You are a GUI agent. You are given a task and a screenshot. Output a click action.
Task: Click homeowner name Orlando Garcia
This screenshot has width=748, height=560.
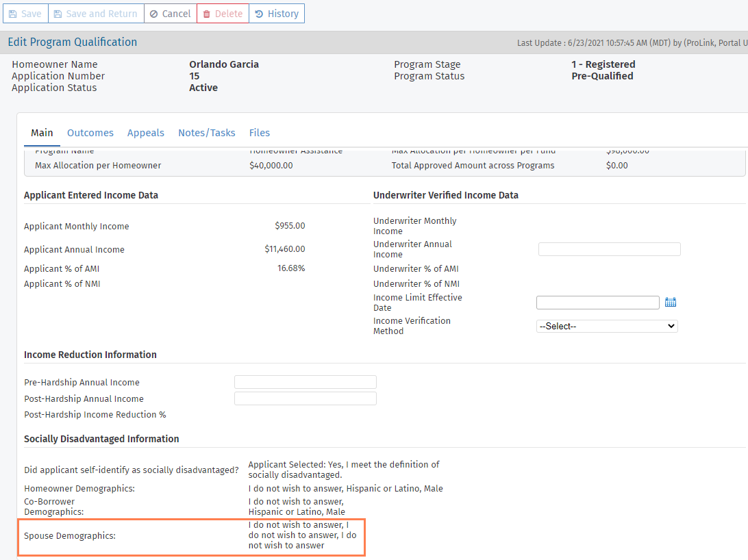pyautogui.click(x=224, y=64)
